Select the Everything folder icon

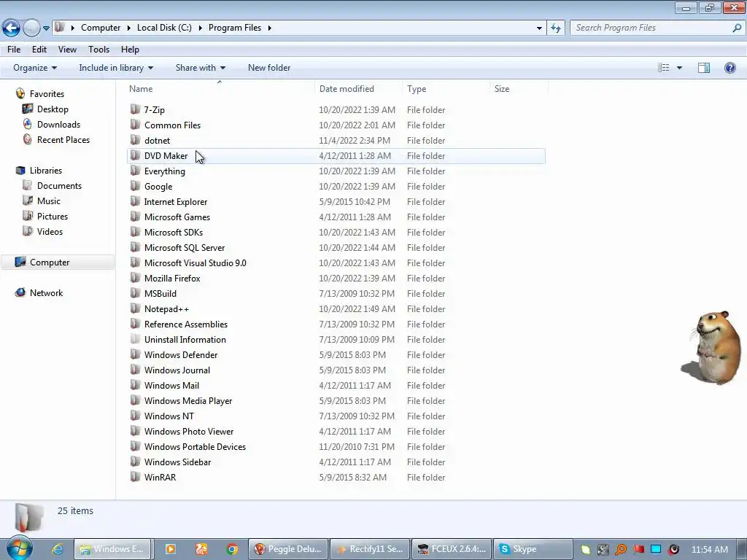pyautogui.click(x=135, y=171)
